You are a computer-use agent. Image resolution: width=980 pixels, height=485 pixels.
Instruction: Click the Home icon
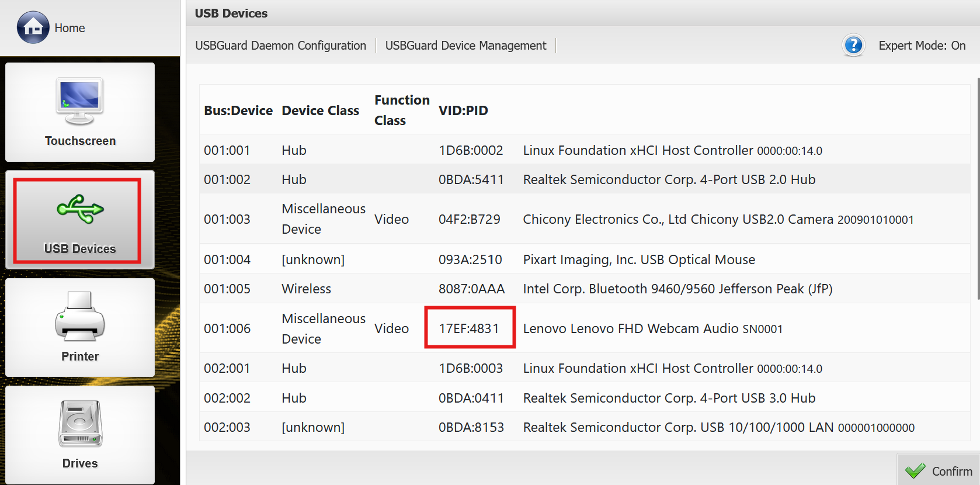[x=33, y=27]
